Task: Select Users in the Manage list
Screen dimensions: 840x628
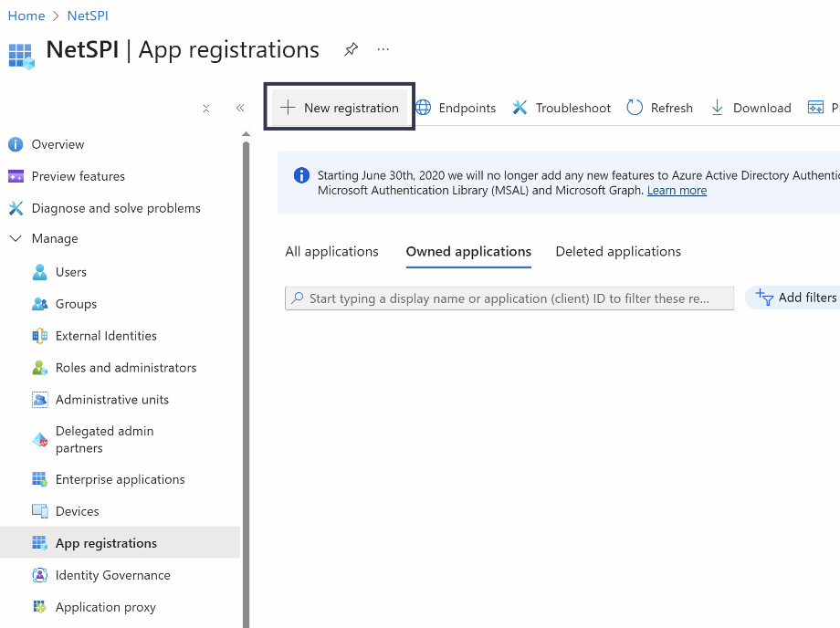Action: 120,272
